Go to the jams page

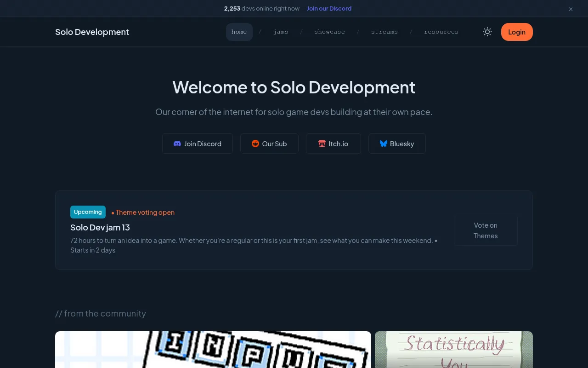281,32
